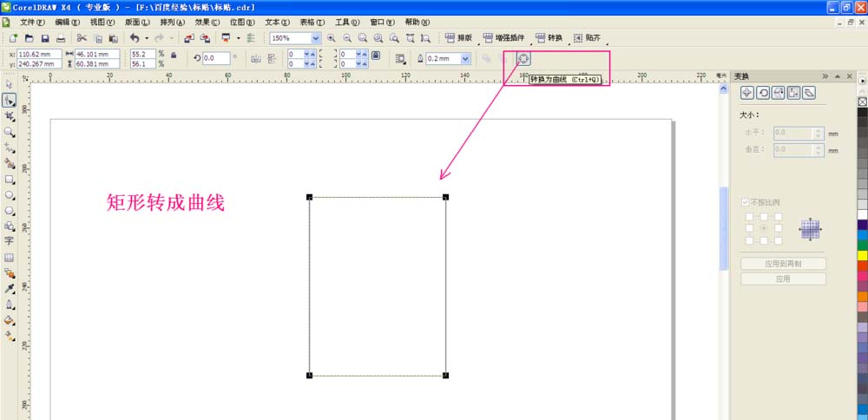Select the Outline pen tool in toolbox
Viewport: 868px width, 420px height.
click(9, 305)
